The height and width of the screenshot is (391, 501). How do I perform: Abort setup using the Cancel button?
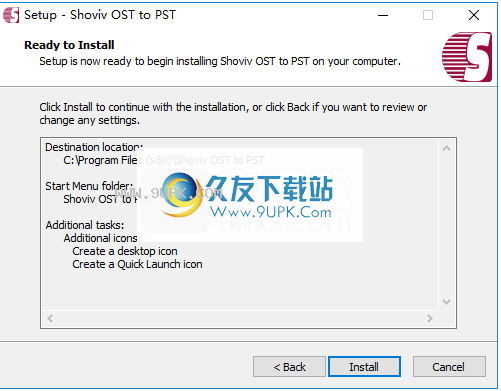(449, 367)
